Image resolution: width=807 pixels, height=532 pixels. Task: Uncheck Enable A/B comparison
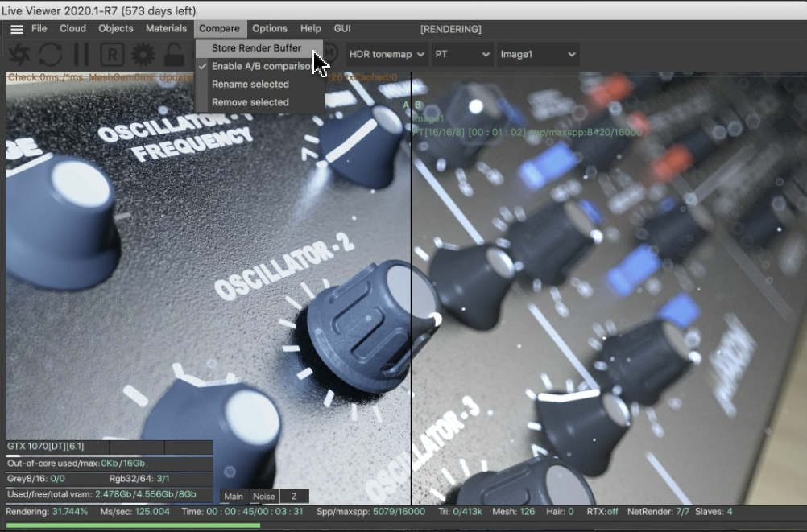click(x=259, y=66)
